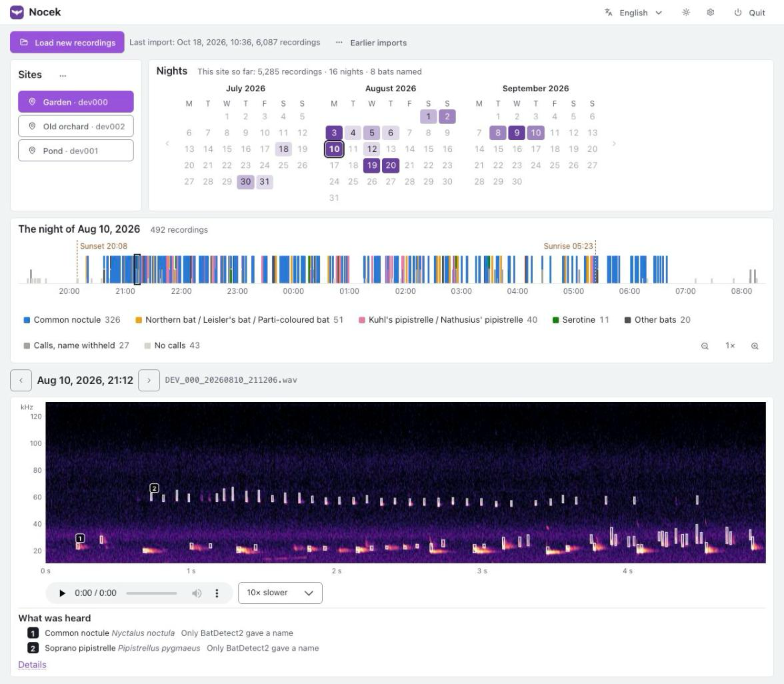Toggle Serotine legend filter
This screenshot has width=784, height=684.
tap(581, 319)
